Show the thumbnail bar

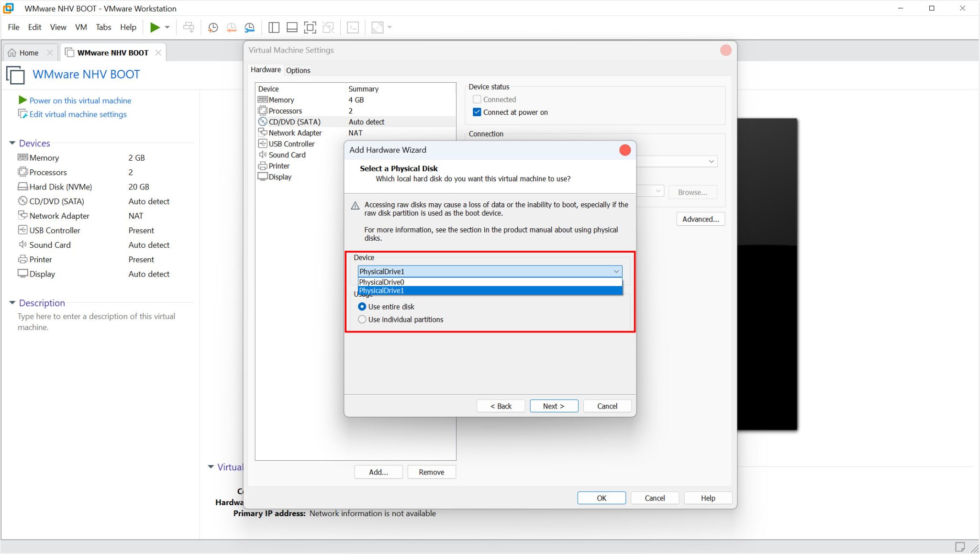click(x=291, y=27)
